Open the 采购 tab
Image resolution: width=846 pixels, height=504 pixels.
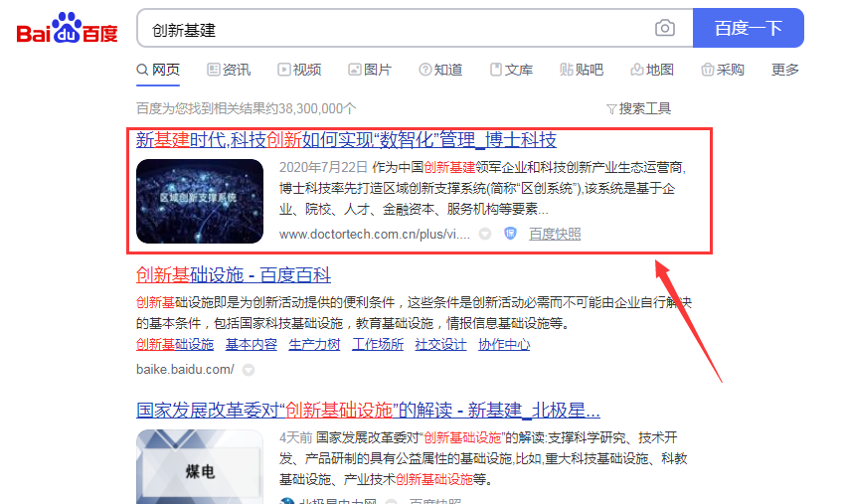click(723, 70)
